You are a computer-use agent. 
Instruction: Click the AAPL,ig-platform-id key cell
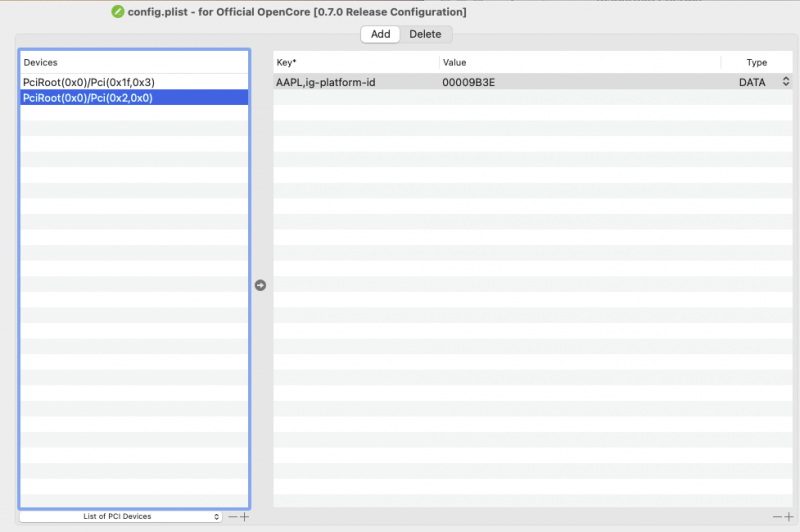click(356, 82)
